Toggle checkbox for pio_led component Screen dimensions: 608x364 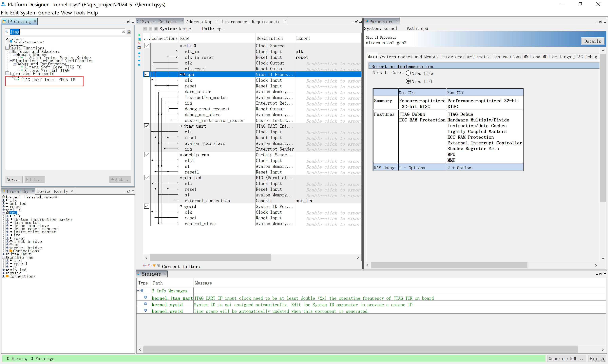coord(147,178)
